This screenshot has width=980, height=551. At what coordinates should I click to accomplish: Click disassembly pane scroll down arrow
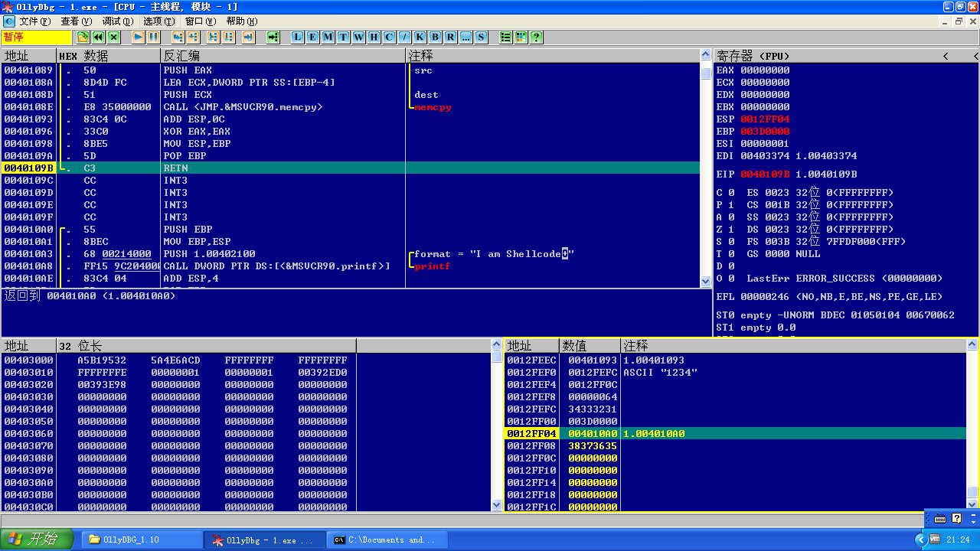pos(706,282)
